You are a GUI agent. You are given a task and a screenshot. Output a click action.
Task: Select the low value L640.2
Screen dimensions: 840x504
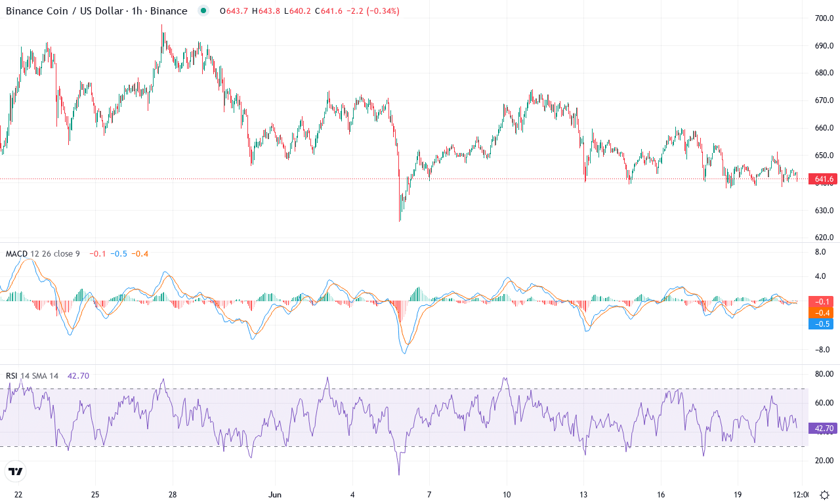tap(297, 11)
